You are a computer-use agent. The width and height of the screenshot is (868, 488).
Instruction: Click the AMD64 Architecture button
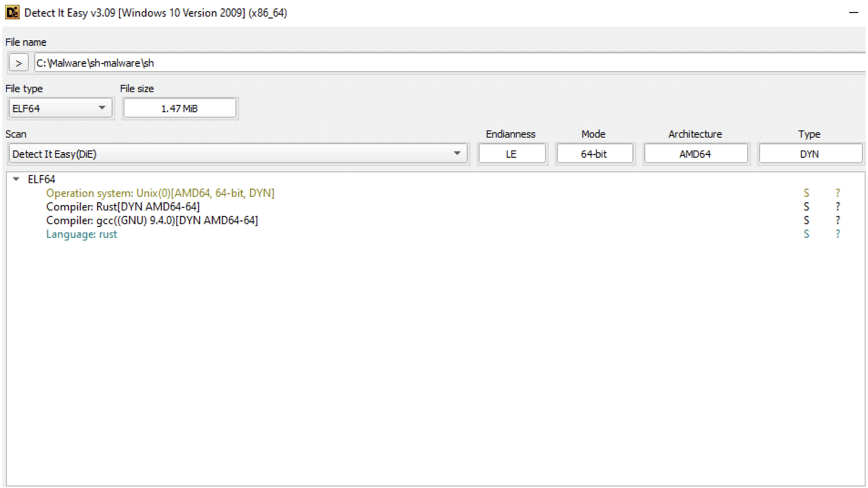(696, 154)
